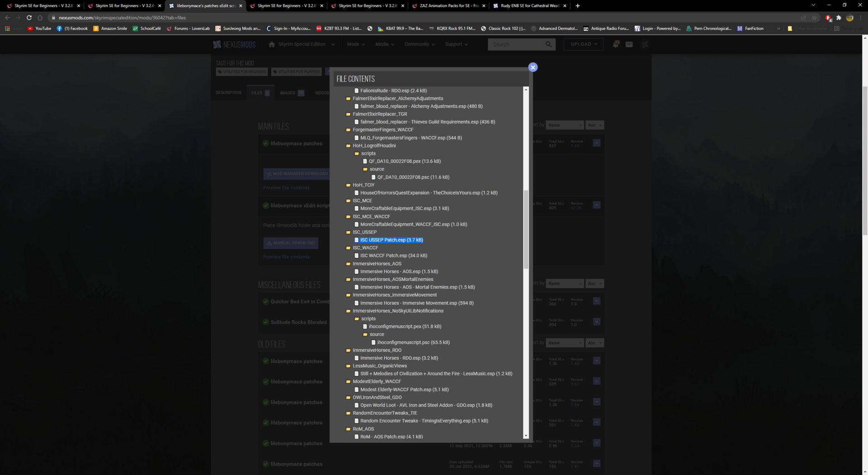Screen dimensions: 868x475
Task: Click the File Contents scroll down arrow
Action: (526, 436)
